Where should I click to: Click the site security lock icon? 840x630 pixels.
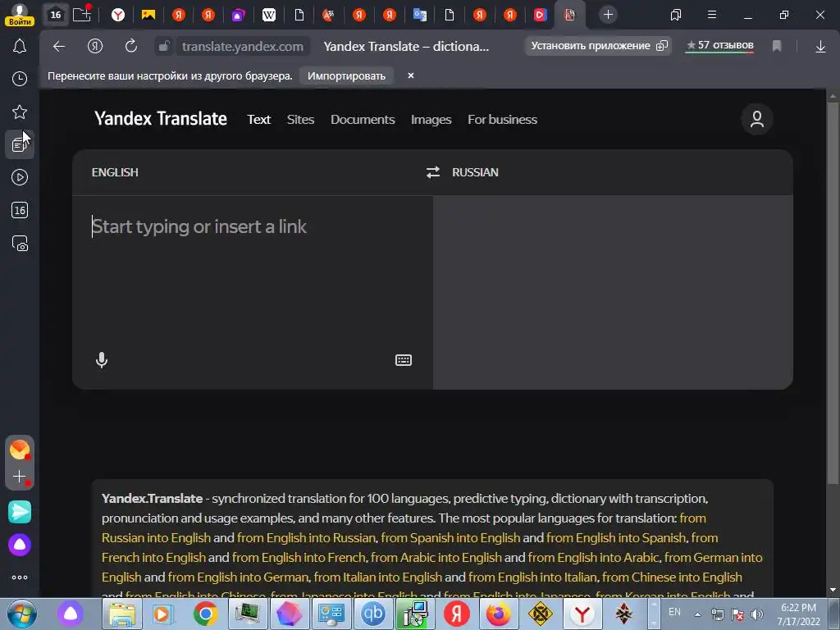click(x=164, y=46)
